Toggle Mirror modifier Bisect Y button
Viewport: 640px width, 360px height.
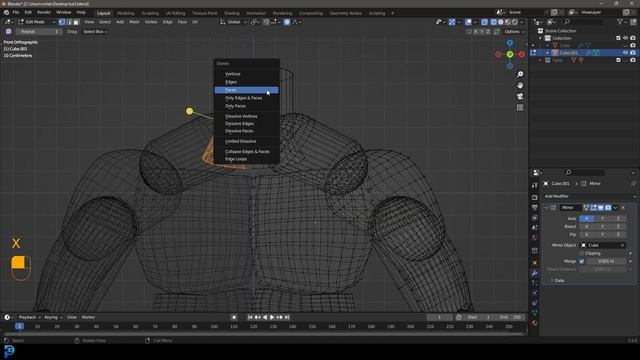pos(602,227)
